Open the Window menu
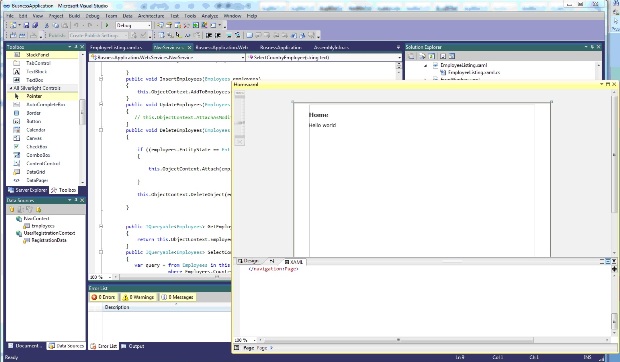The image size is (620, 362). (232, 16)
